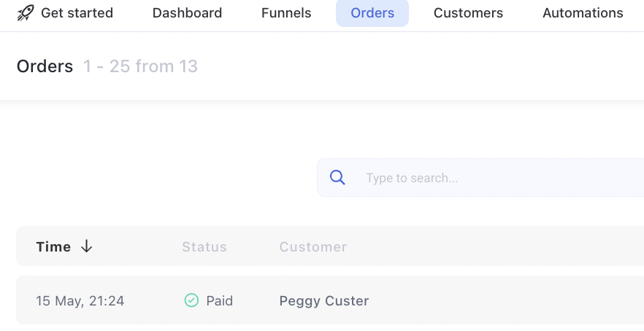Sort by the Customer column header
This screenshot has height=331, width=644.
313,246
